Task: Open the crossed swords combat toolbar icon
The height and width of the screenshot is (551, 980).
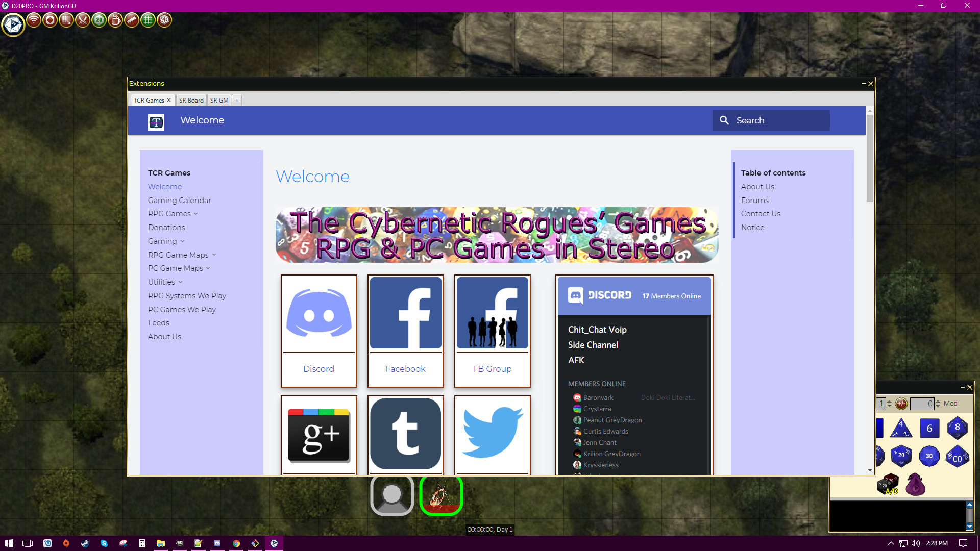Action: click(82, 20)
